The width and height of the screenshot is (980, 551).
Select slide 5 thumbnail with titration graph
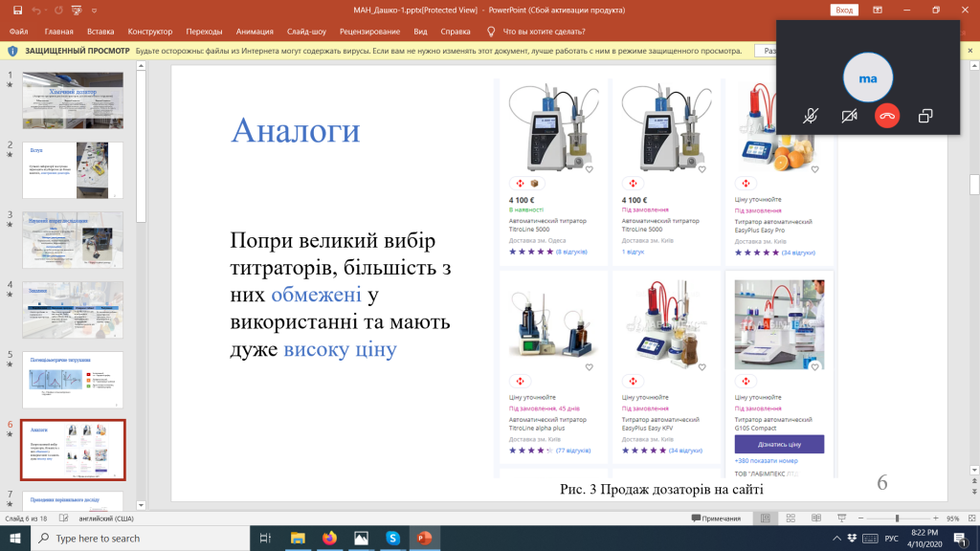[x=73, y=380]
